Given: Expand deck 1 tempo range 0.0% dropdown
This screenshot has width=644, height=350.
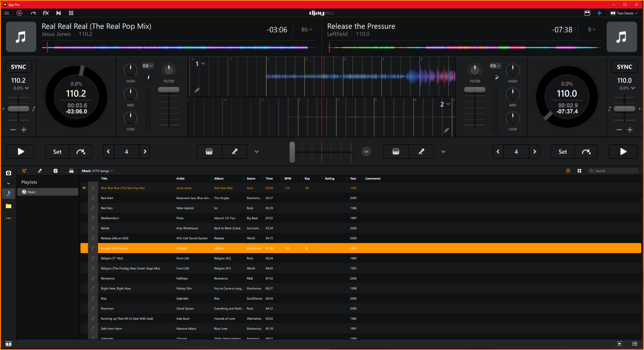Looking at the screenshot, I should pyautogui.click(x=21, y=88).
